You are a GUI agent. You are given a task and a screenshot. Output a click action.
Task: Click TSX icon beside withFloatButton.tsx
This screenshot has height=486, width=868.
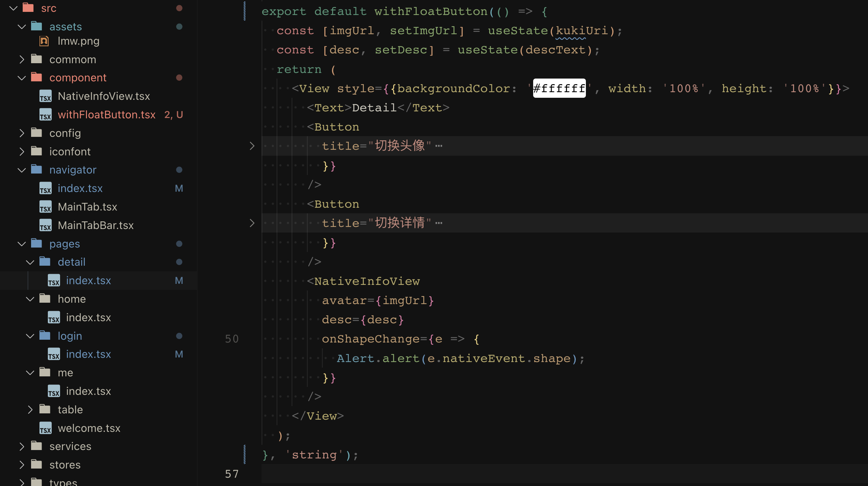45,115
